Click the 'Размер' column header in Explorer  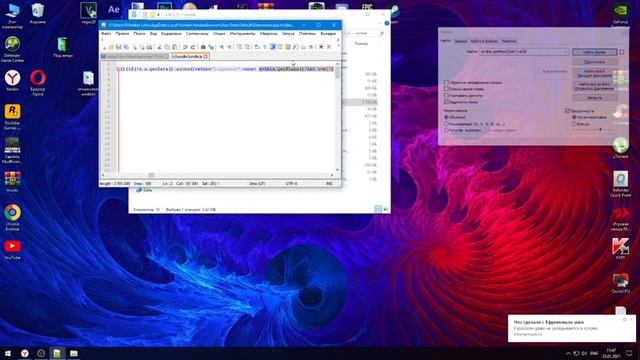coord(361,43)
